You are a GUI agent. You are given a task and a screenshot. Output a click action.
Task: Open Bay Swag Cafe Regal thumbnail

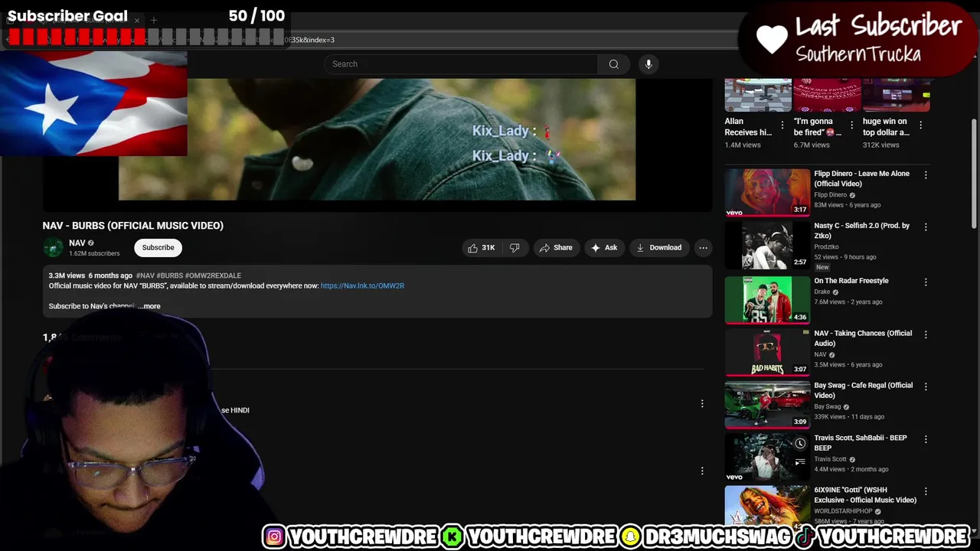(767, 404)
